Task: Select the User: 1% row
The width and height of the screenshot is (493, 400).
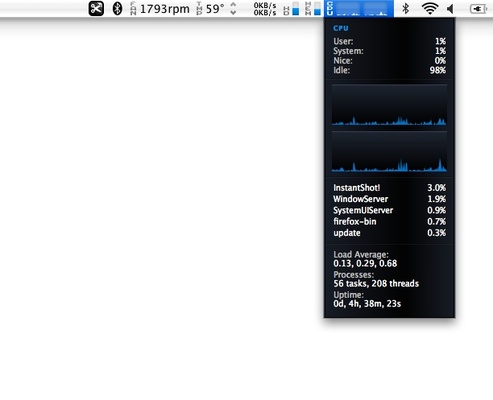Action: [389, 41]
